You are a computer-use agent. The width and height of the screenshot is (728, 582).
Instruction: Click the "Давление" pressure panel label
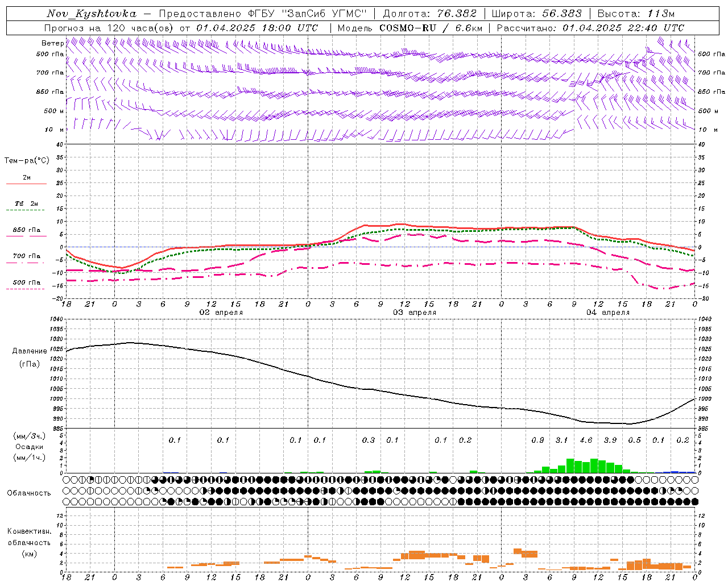click(30, 351)
